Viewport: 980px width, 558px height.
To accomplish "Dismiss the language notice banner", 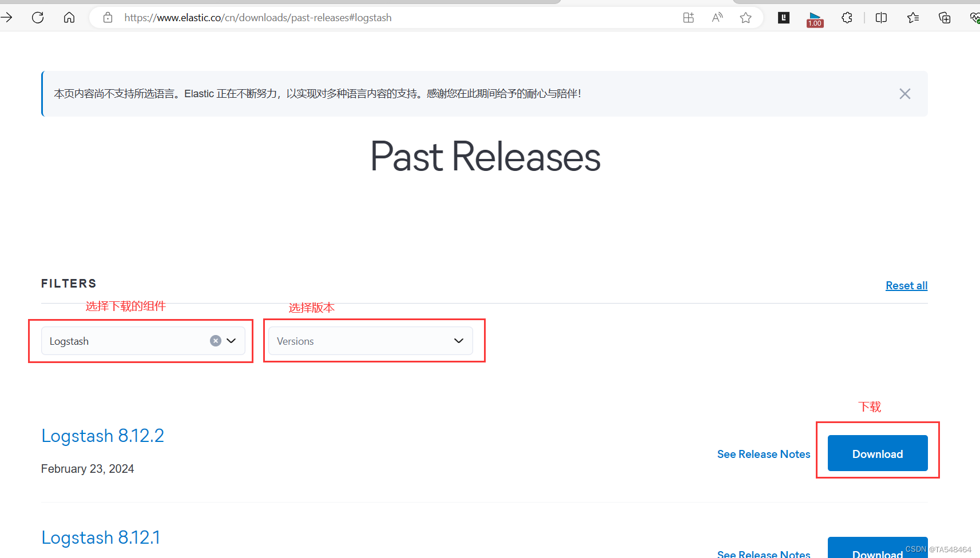I will (x=904, y=94).
